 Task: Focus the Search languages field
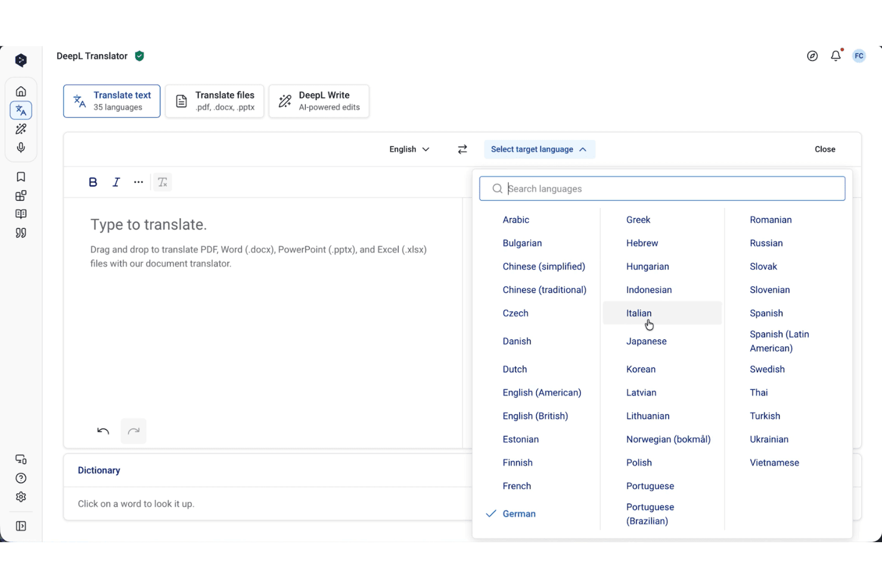click(662, 189)
